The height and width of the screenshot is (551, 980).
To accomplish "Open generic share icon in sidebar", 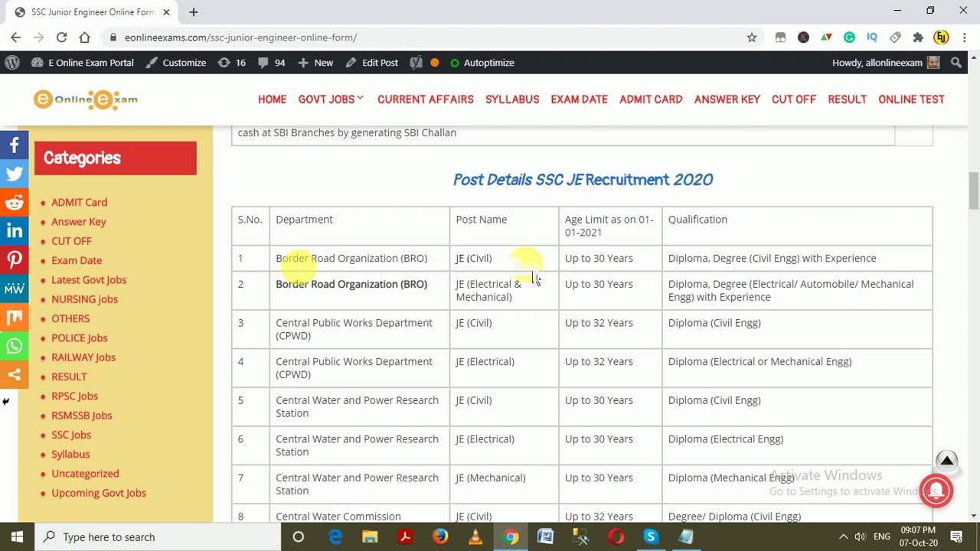I will 14,374.
